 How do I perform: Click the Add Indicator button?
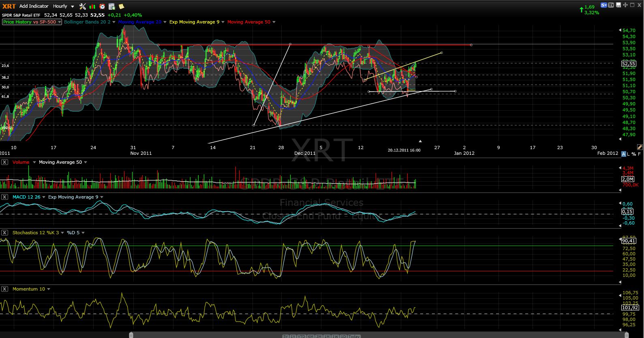tap(34, 6)
